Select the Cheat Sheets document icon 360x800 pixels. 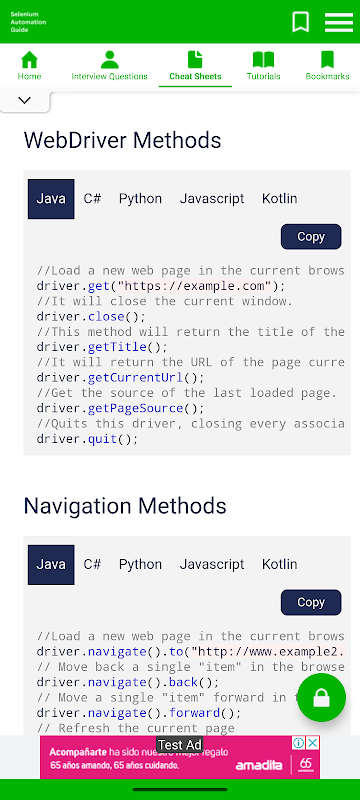coord(195,60)
